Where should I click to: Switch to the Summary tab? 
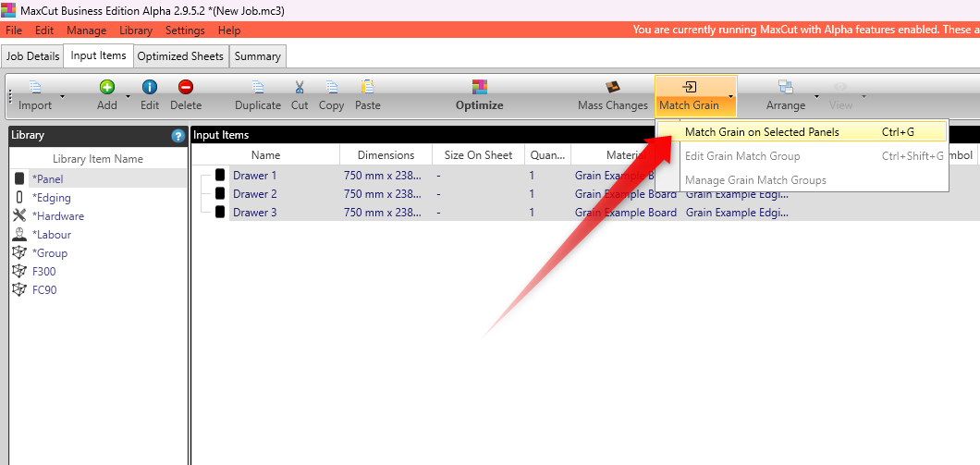point(258,56)
